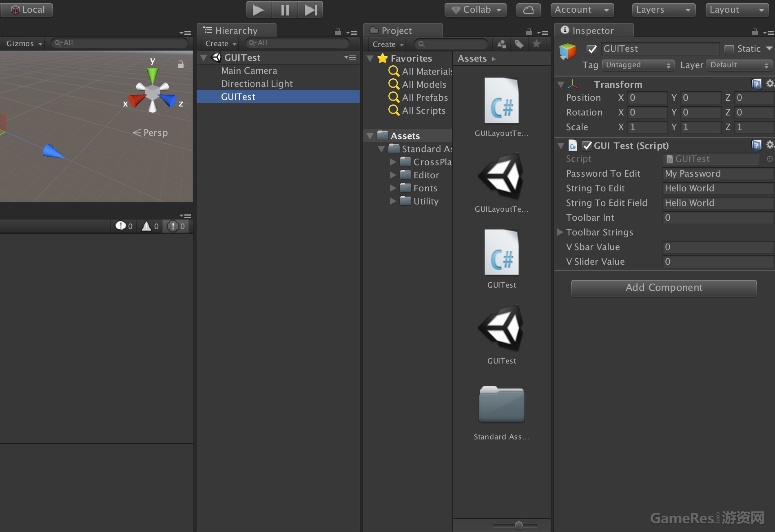Select the GUITest object in Hierarchy
The image size is (775, 532).
(278, 97)
